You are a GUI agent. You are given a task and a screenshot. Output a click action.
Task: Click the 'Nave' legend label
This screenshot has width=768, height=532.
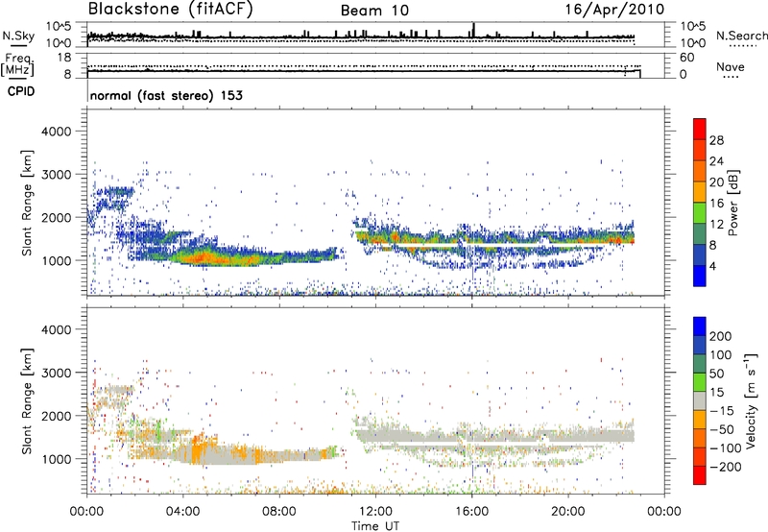click(x=731, y=67)
